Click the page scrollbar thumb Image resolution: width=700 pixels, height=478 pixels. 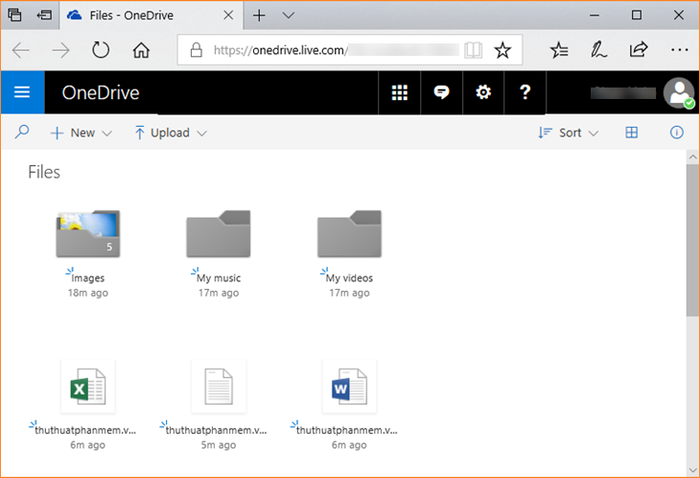692,241
